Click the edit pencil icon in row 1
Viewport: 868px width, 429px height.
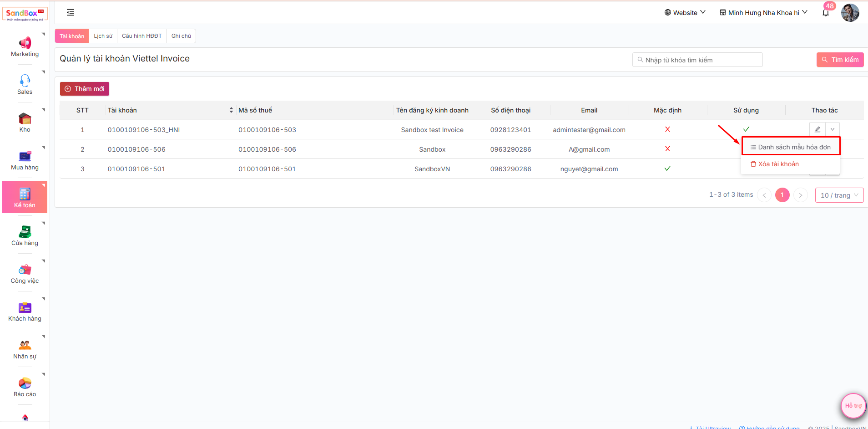818,129
